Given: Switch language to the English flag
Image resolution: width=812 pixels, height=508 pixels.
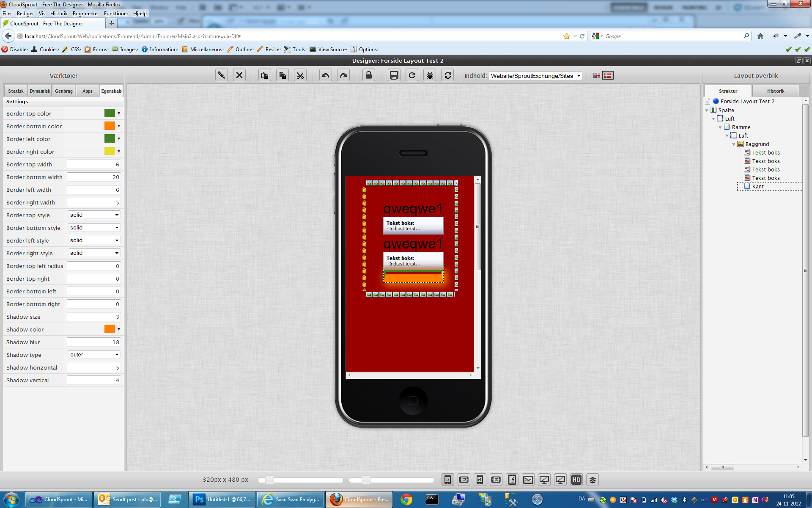Looking at the screenshot, I should point(596,75).
